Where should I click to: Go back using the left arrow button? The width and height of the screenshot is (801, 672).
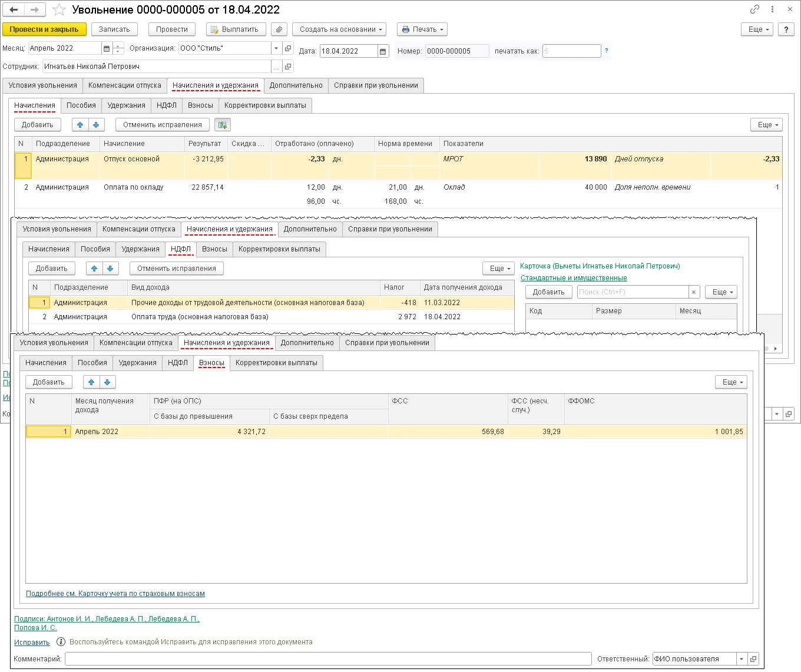tap(14, 9)
